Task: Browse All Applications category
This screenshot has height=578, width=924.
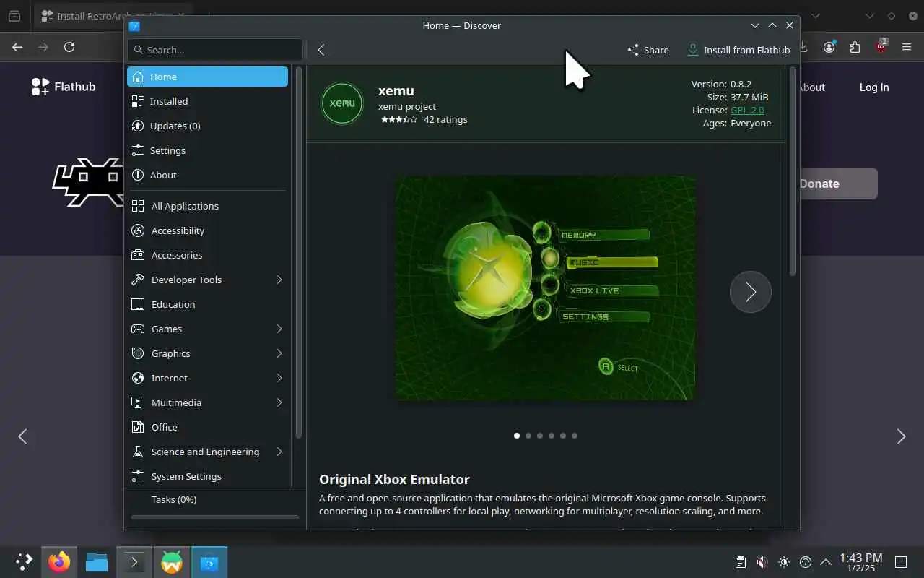Action: pos(207,206)
